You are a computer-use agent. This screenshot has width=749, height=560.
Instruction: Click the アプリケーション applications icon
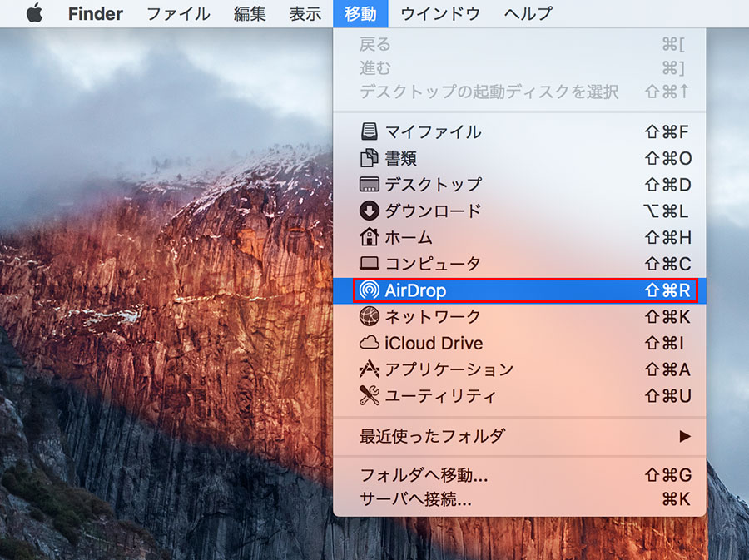click(369, 369)
